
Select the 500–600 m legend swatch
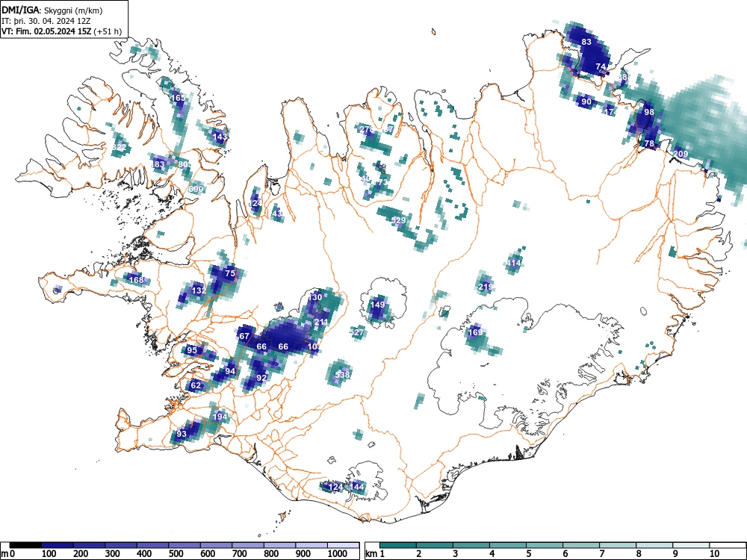(x=185, y=545)
